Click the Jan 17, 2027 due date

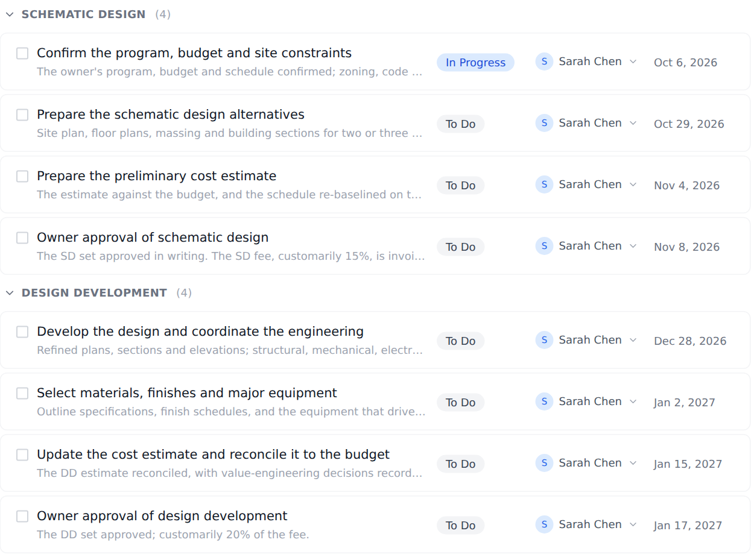coord(688,526)
